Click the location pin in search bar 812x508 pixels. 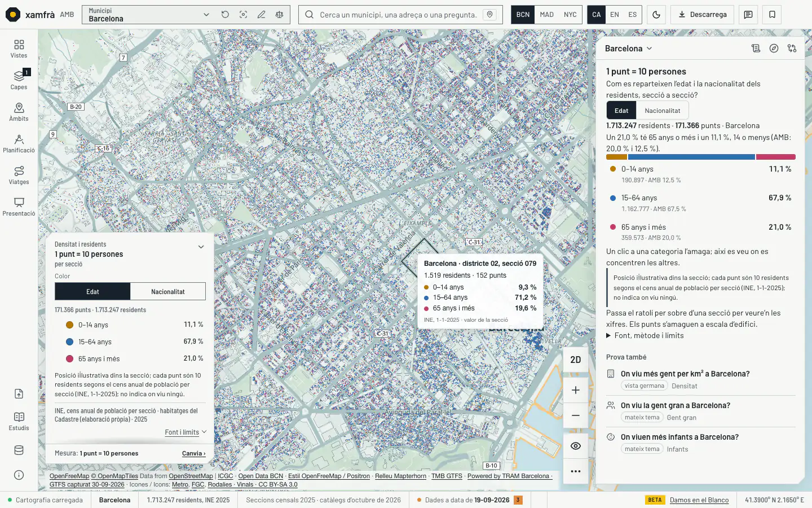coord(490,15)
